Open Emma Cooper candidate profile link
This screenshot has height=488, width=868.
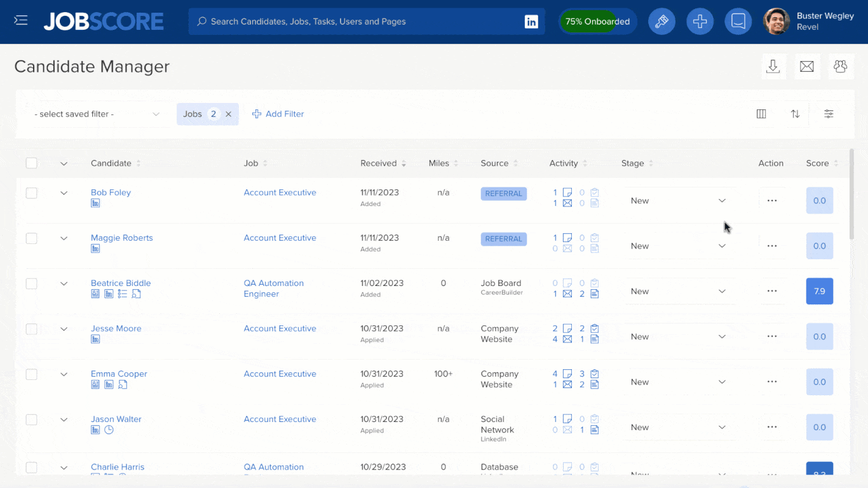point(119,374)
